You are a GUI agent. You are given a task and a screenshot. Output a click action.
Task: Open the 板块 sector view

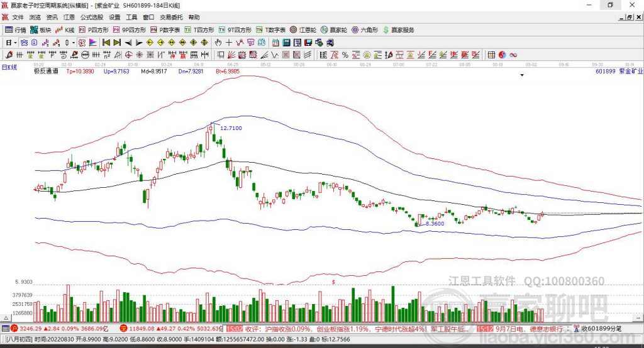pyautogui.click(x=41, y=30)
